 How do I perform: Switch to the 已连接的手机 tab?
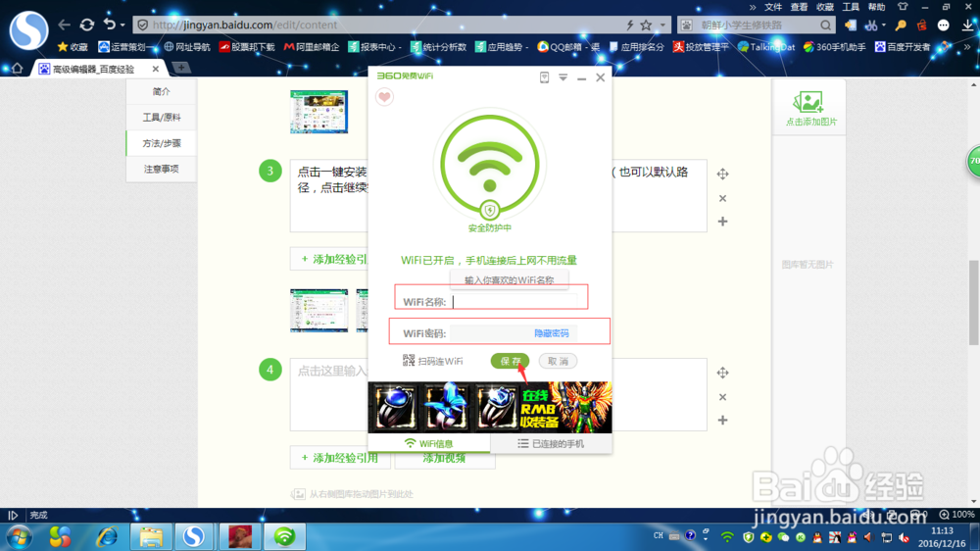pyautogui.click(x=551, y=443)
